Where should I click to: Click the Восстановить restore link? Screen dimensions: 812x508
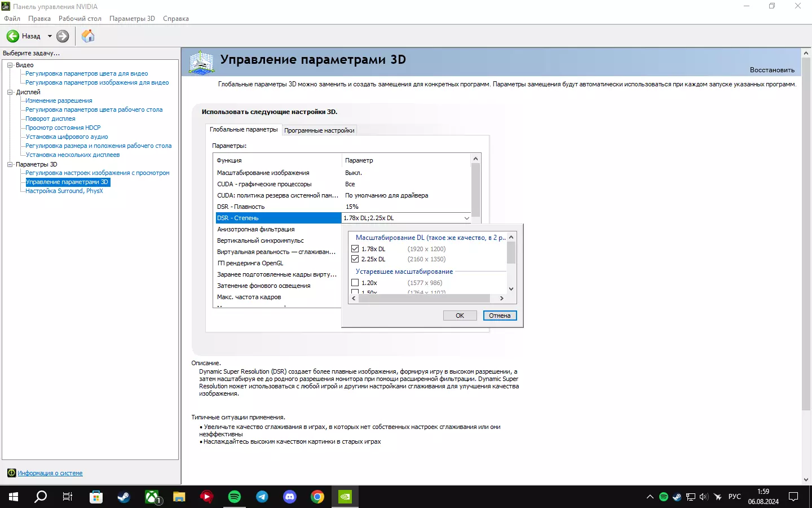coord(772,70)
